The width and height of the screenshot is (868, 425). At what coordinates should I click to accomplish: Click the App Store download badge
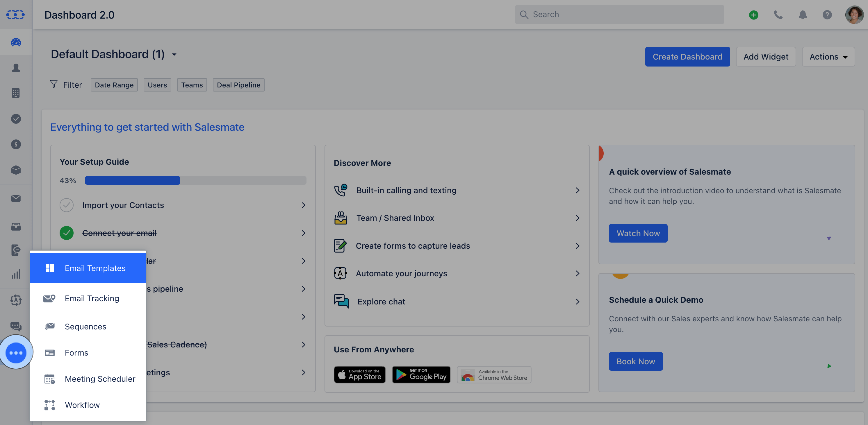[359, 374]
